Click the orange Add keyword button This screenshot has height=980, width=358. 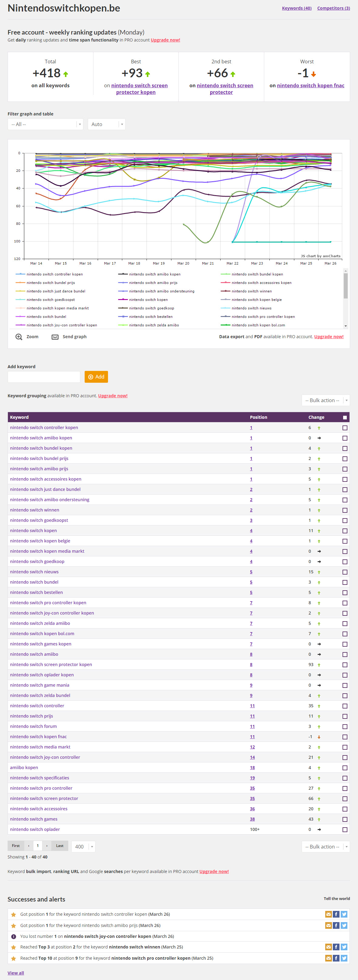pyautogui.click(x=96, y=377)
